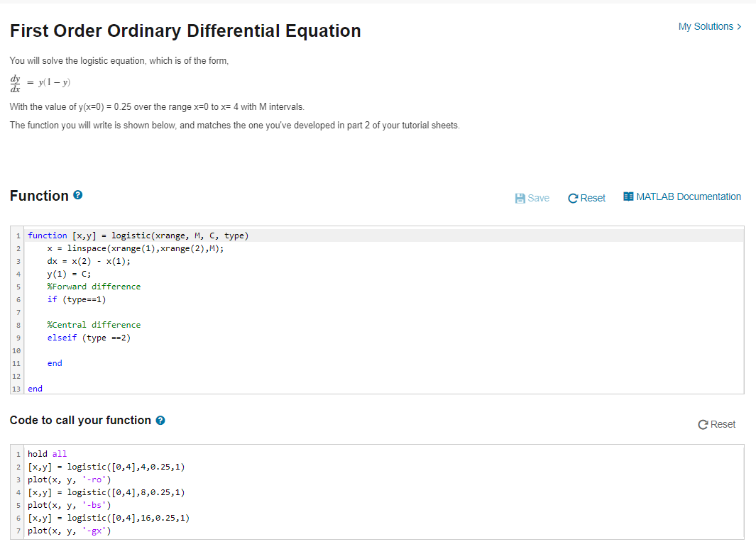Click the help icon next to 'Code to call your function'
This screenshot has width=756, height=549.
click(160, 420)
